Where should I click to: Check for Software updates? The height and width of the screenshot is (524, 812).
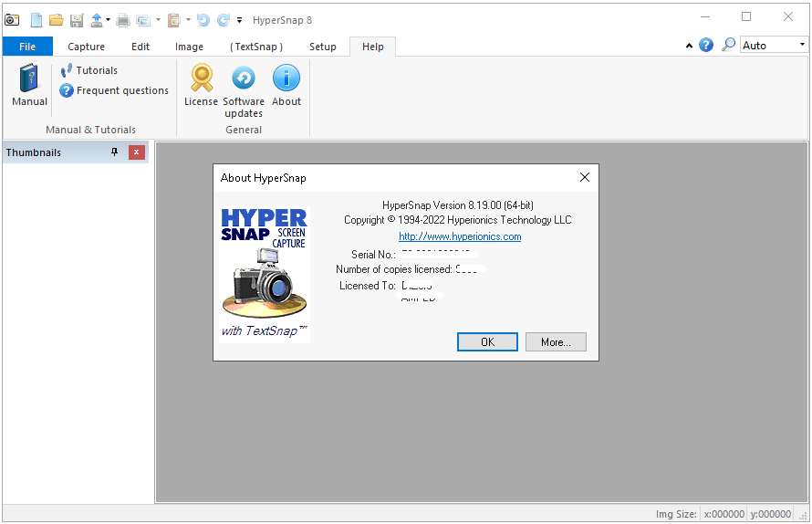tap(244, 90)
